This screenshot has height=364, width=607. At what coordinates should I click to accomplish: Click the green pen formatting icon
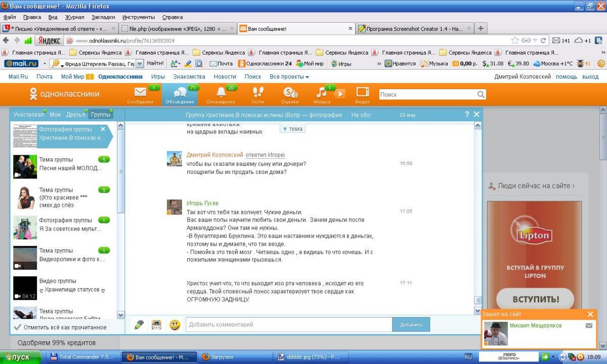(139, 325)
